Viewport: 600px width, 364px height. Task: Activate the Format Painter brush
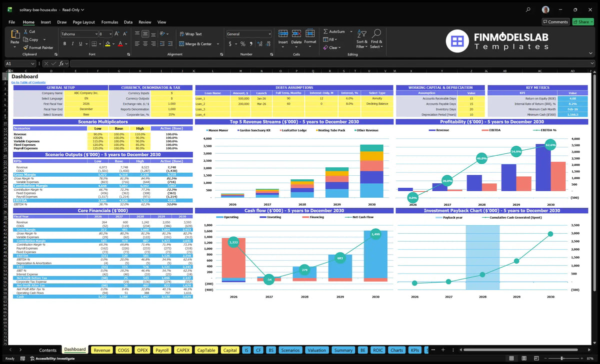(x=25, y=47)
